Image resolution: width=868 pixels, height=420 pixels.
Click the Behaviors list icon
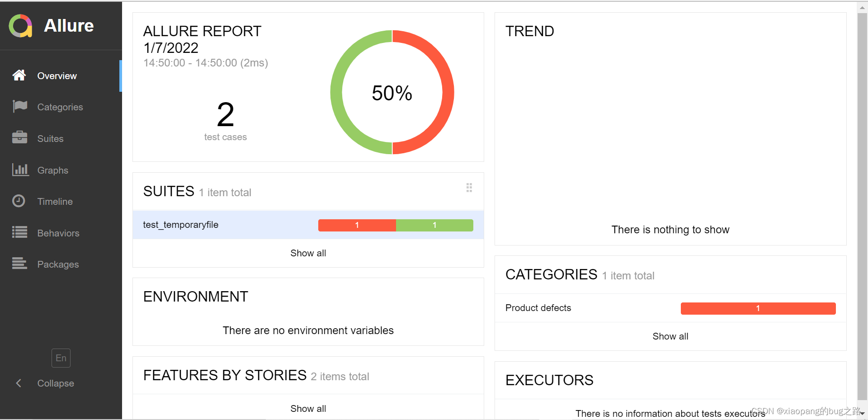(x=19, y=232)
